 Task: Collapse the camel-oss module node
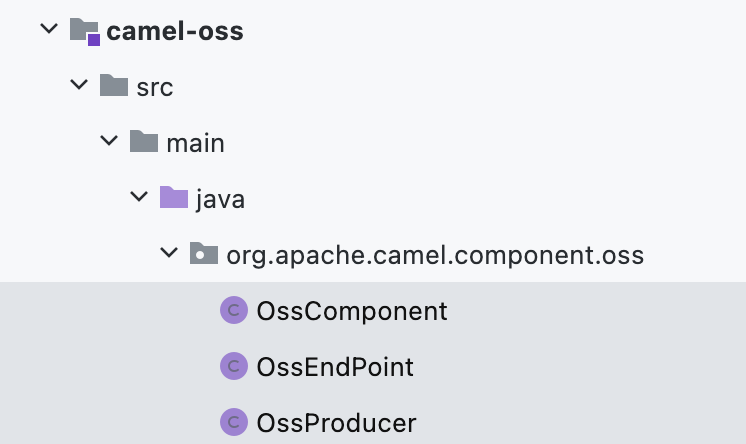(x=49, y=29)
